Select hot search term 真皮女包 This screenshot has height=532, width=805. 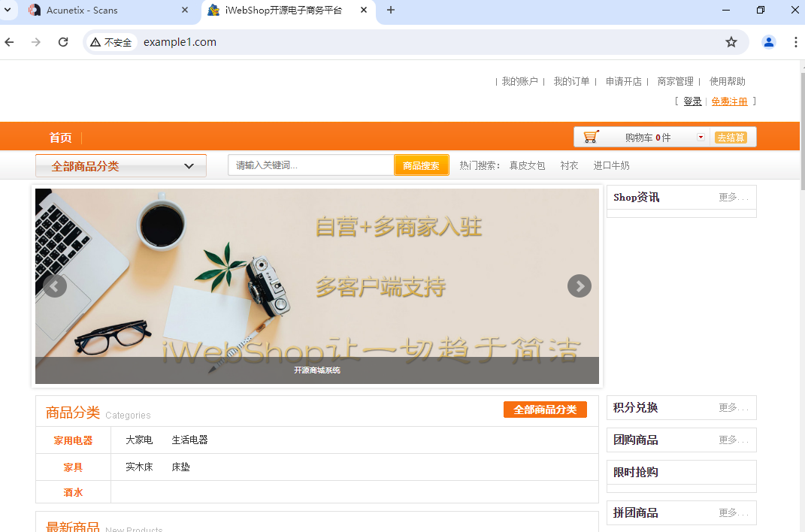click(x=527, y=166)
